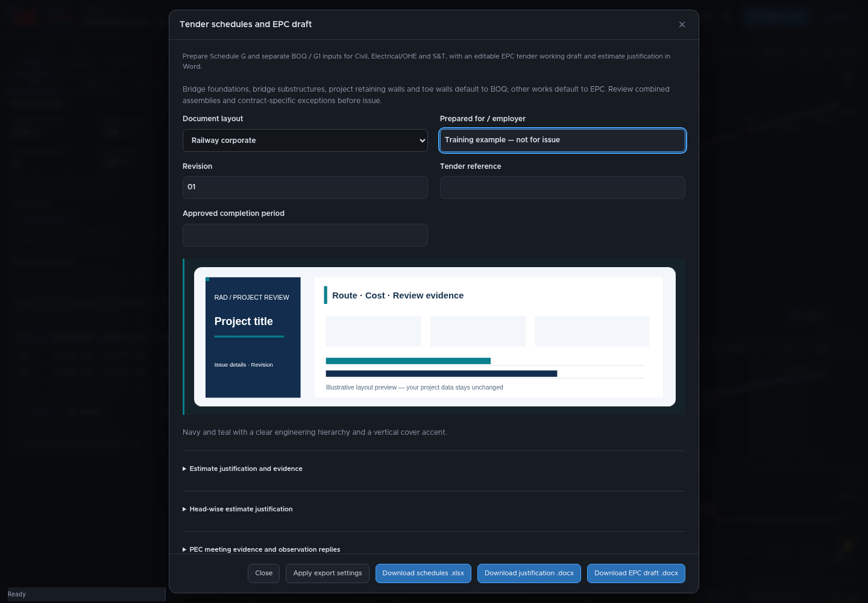Image resolution: width=868 pixels, height=603 pixels.
Task: Click the 'Navy and teal' layout description text
Action: click(315, 432)
